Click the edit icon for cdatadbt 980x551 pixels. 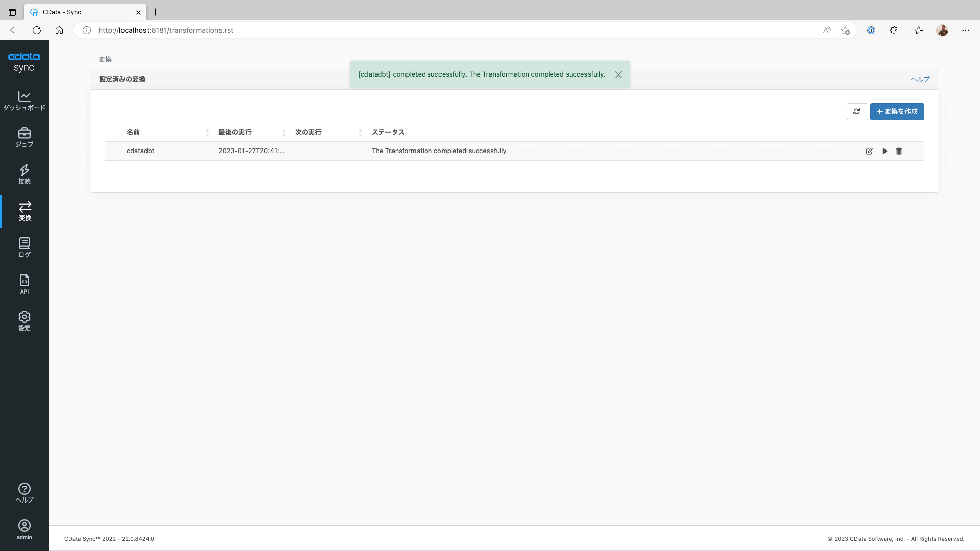869,151
